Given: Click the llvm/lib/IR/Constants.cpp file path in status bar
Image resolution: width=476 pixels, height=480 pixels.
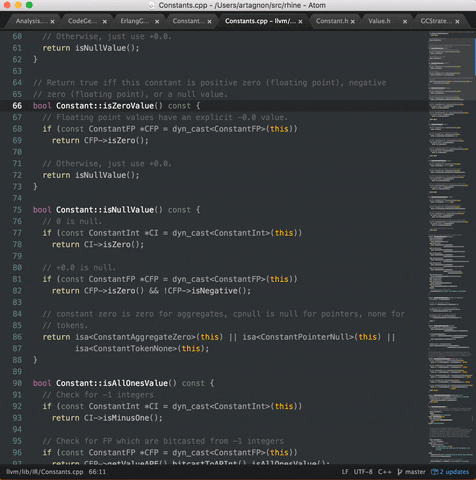Looking at the screenshot, I should (x=45, y=472).
